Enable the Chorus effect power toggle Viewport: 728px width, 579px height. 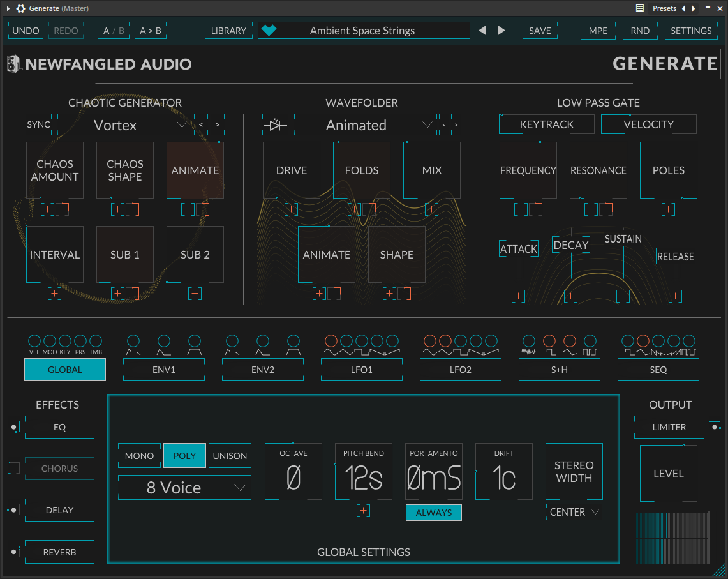(x=13, y=468)
